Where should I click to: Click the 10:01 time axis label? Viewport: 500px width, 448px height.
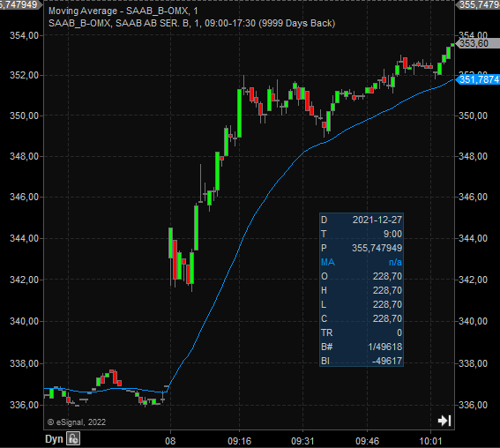pos(430,441)
